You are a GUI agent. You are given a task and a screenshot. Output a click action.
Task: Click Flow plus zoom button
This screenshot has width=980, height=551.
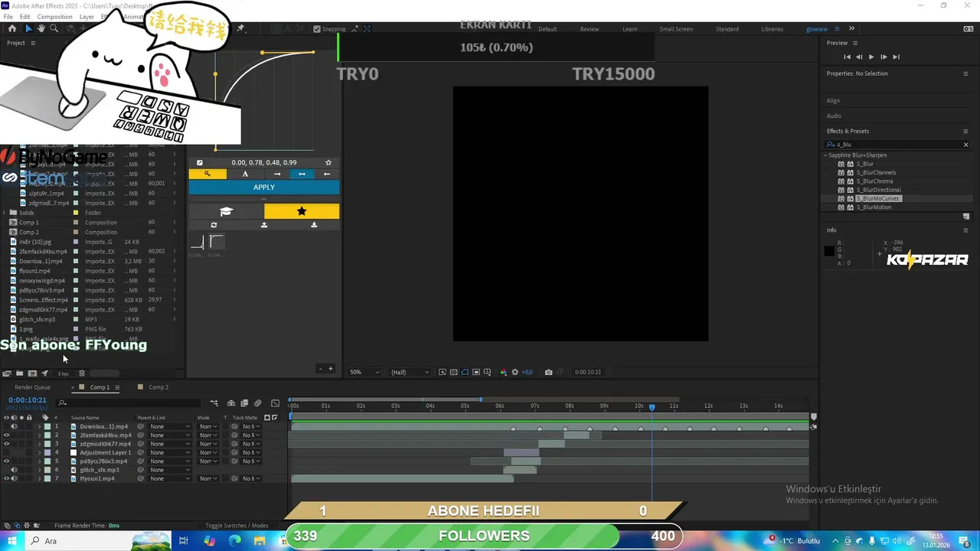pyautogui.click(x=331, y=369)
